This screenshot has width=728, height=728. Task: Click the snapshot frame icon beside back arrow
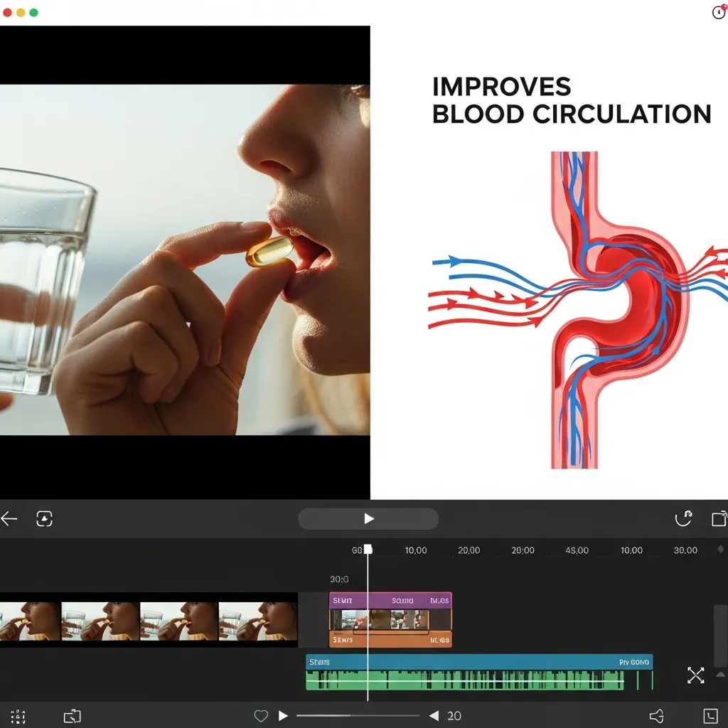pyautogui.click(x=44, y=519)
